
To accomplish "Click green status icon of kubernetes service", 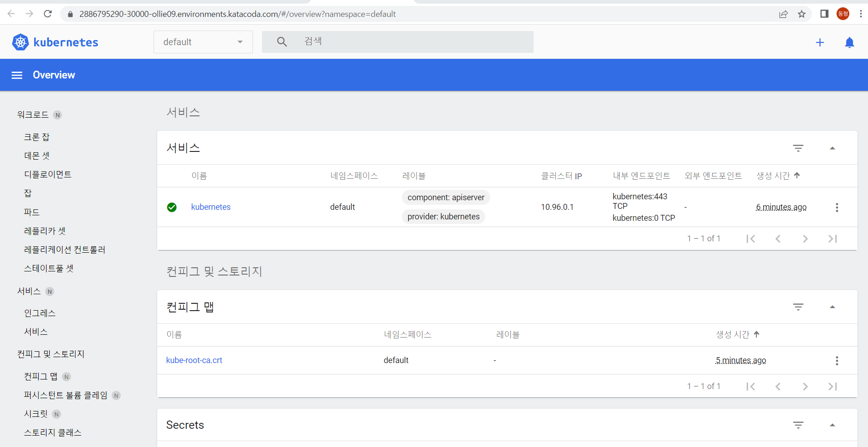I will click(x=172, y=208).
